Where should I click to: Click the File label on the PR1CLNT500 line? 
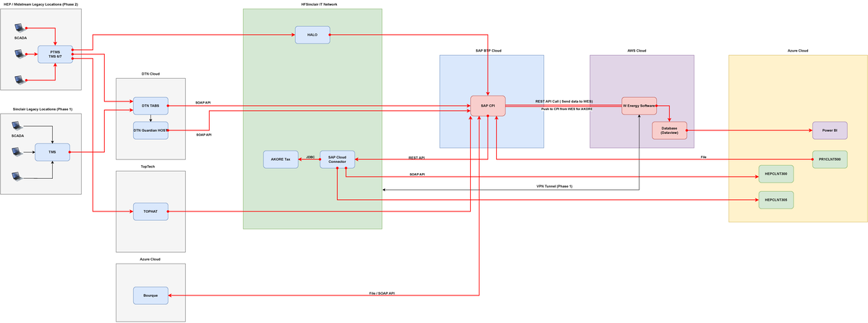click(x=704, y=157)
